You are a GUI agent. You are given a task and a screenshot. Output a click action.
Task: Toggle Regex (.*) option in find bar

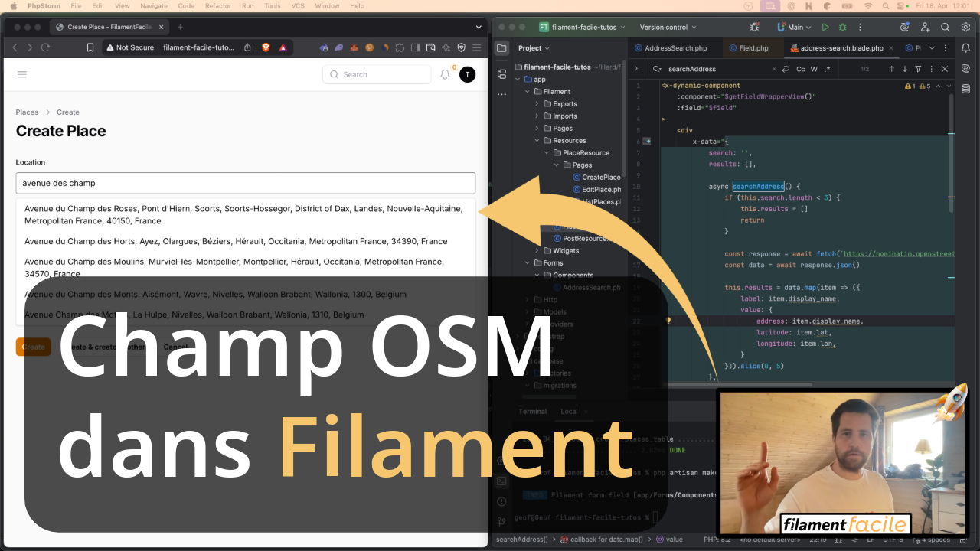pos(827,69)
